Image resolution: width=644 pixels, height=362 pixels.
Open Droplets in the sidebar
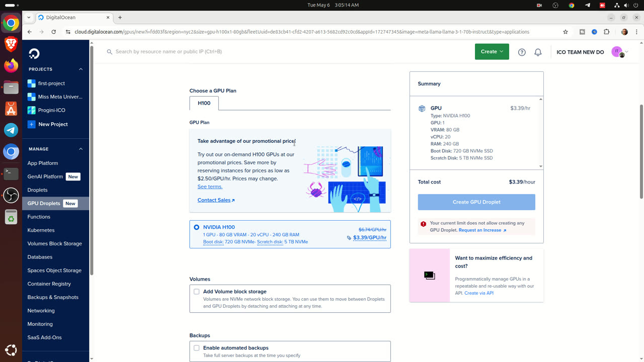[37, 190]
